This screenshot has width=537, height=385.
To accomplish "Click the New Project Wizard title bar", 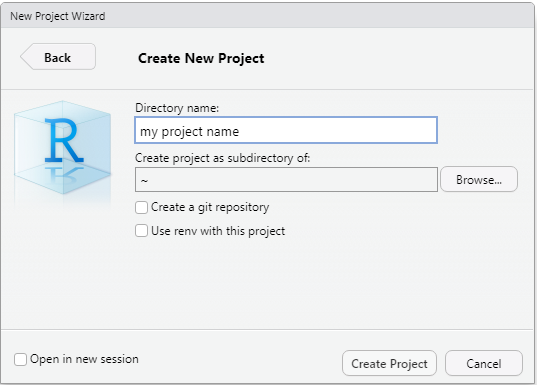I will (267, 16).
